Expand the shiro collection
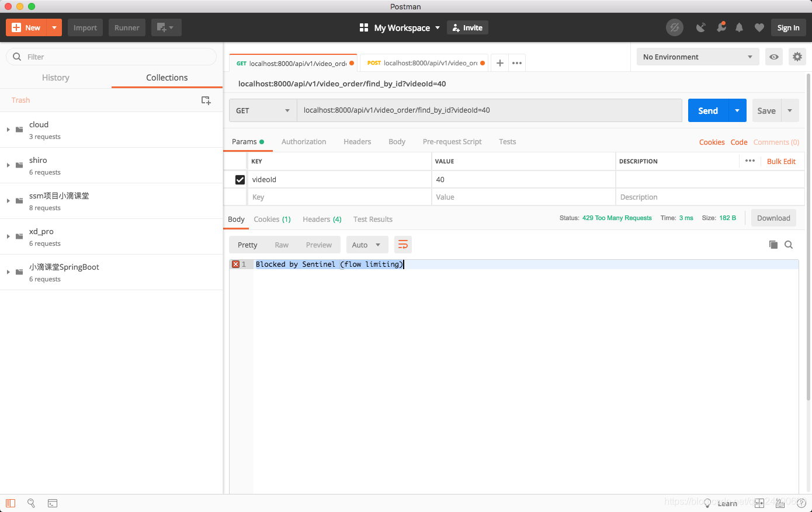Screen dimensions: 812x512 8,165
